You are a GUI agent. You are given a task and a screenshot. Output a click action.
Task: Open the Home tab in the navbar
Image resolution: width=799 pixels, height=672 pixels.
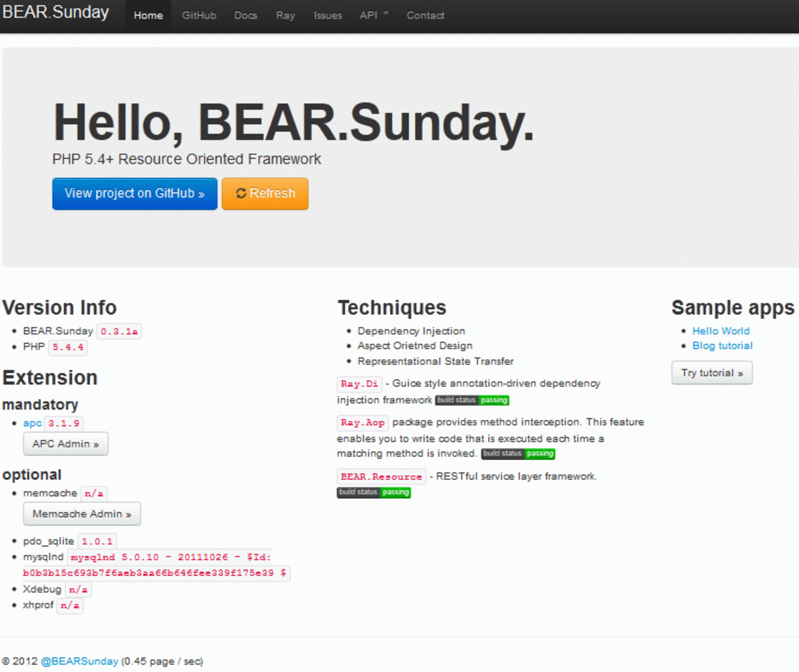click(x=148, y=15)
